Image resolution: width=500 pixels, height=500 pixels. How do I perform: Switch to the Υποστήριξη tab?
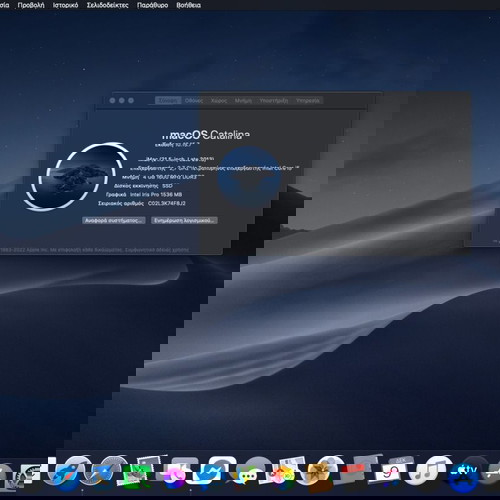point(273,100)
